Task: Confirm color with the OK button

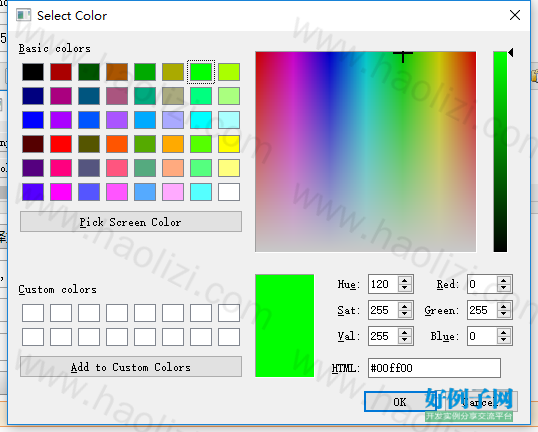Action: pos(400,401)
